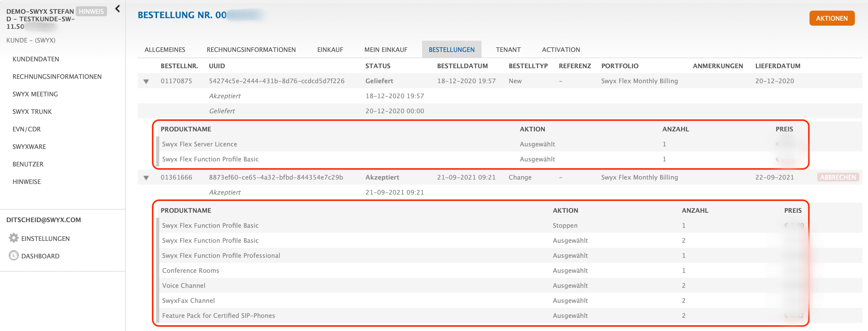Go to Swyx Trunk sidebar entry
This screenshot has height=331, width=868.
(32, 112)
